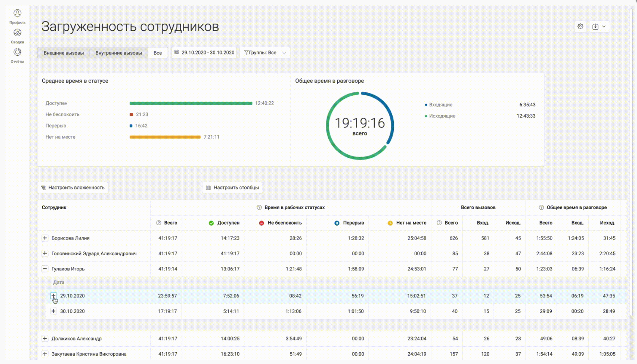Collapse the Гулаков Игорь row

tap(45, 269)
